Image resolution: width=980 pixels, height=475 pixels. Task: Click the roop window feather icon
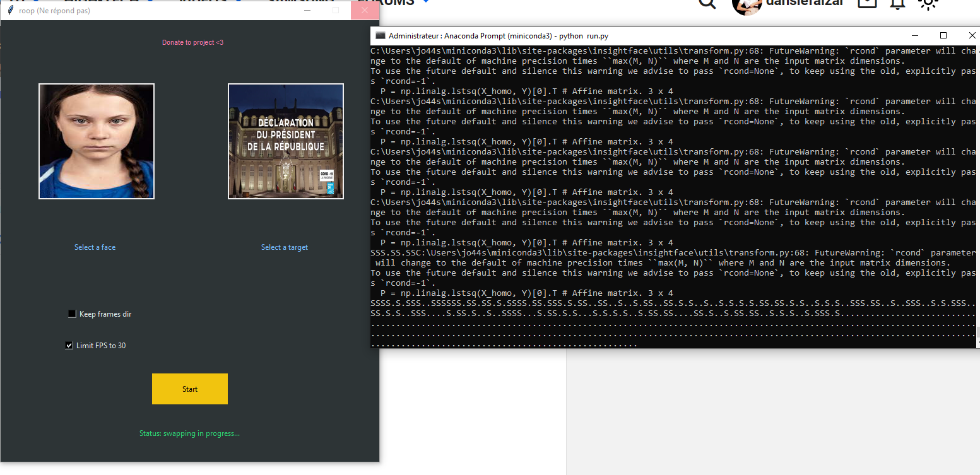click(10, 11)
